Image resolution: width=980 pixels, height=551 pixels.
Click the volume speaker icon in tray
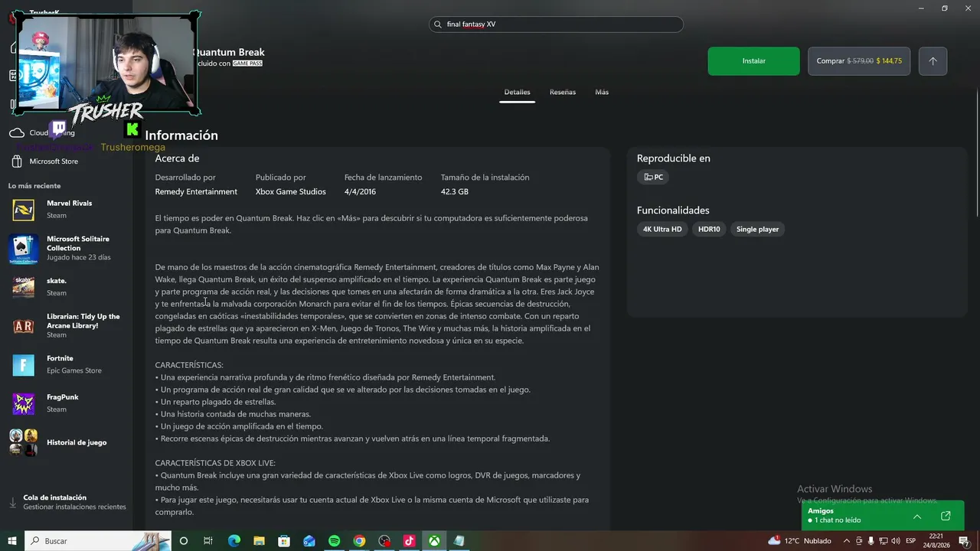coord(895,541)
